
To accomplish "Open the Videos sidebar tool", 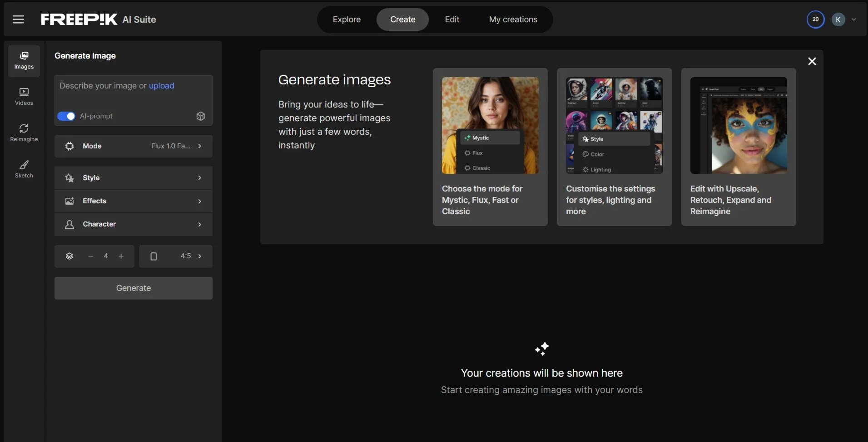I will point(24,97).
